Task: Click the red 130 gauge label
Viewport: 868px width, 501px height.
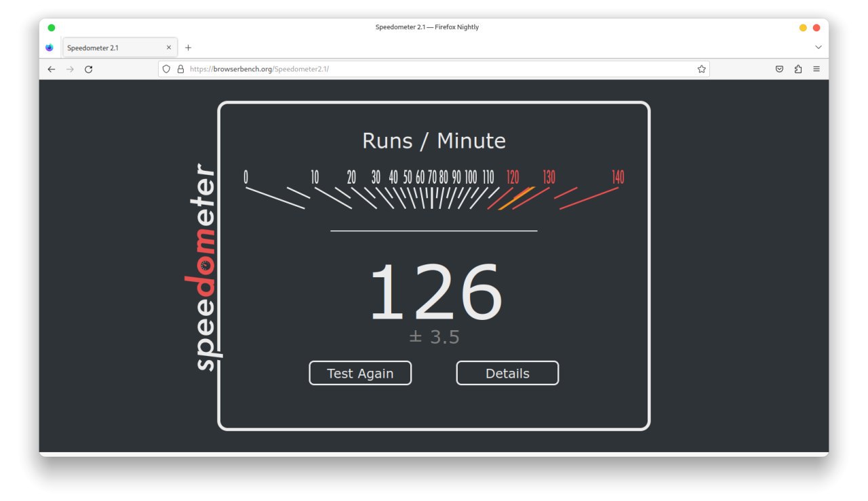Action: click(549, 178)
